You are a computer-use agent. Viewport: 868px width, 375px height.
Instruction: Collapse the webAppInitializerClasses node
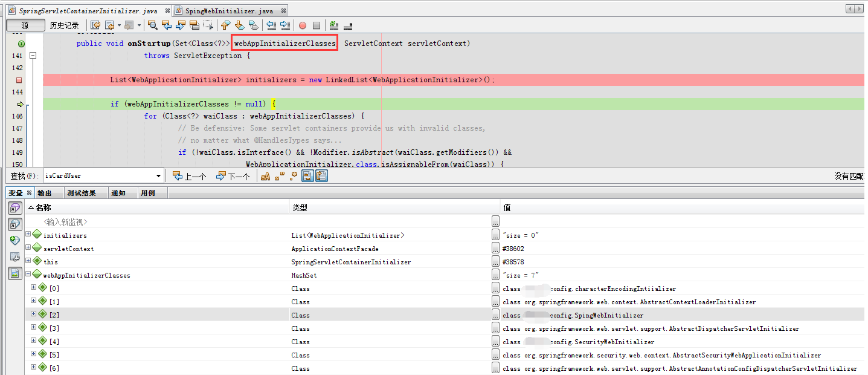pyautogui.click(x=28, y=275)
